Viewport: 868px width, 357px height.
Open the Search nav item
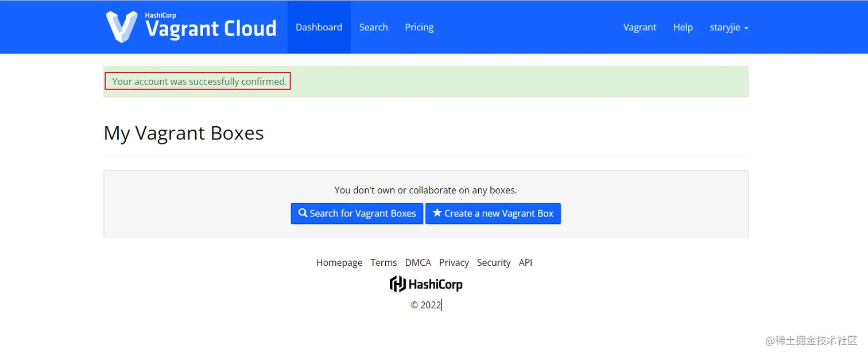374,27
